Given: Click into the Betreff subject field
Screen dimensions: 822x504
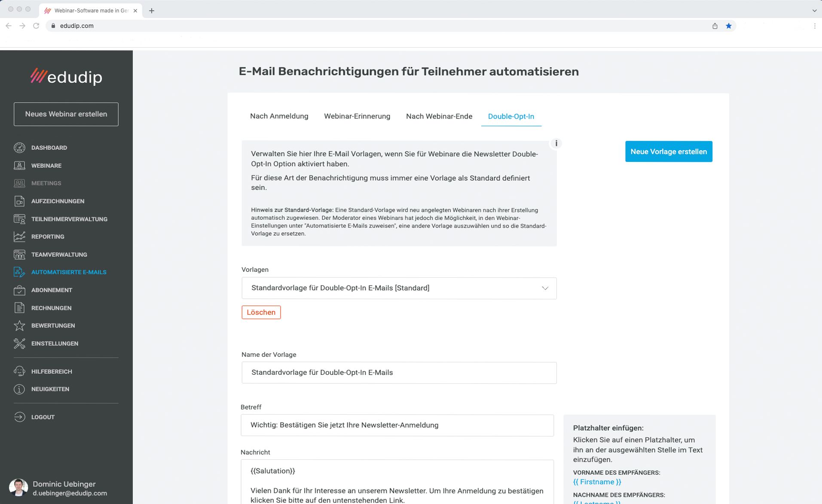Looking at the screenshot, I should [397, 425].
